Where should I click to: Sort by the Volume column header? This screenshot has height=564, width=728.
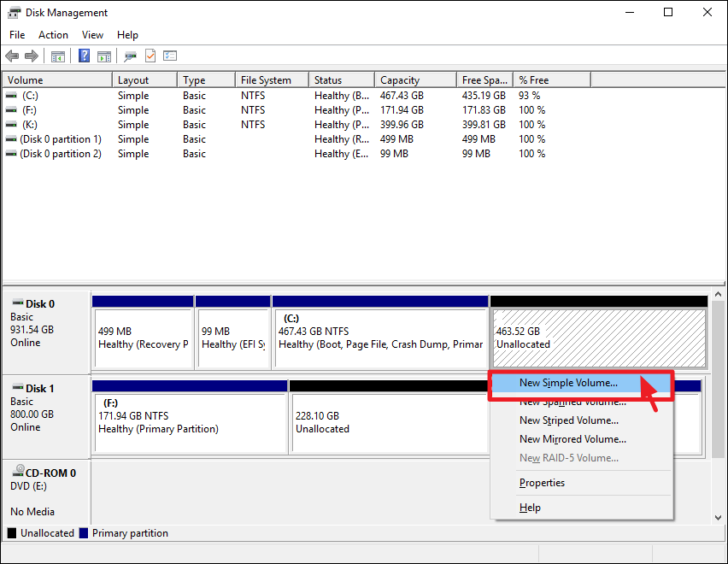coord(57,79)
